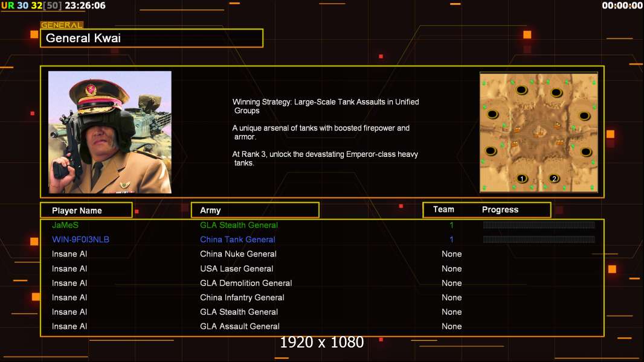Click Insane AI in China Nuke General row
This screenshot has height=362, width=644.
pos(69,254)
